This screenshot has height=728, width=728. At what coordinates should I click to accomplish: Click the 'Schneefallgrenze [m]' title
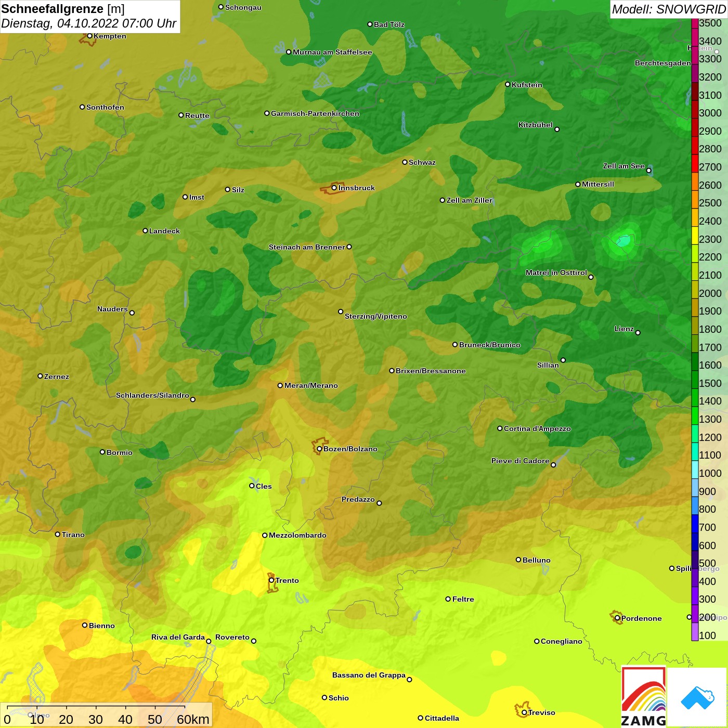[x=63, y=9]
